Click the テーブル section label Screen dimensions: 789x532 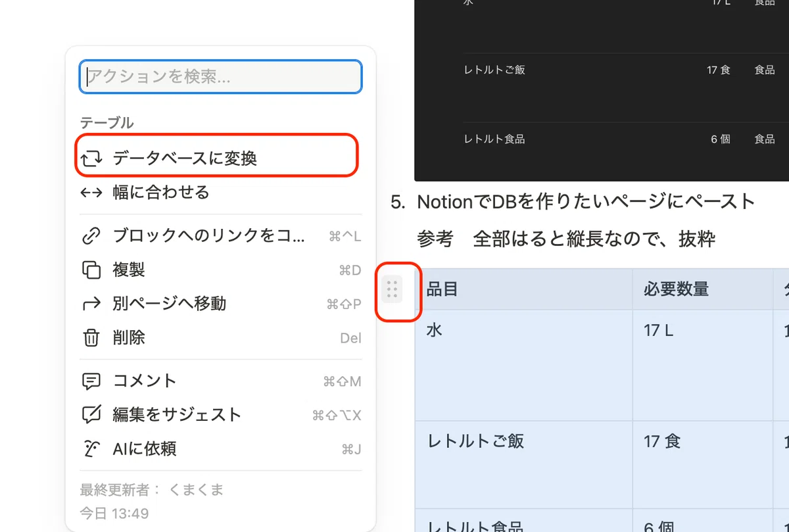pyautogui.click(x=107, y=123)
